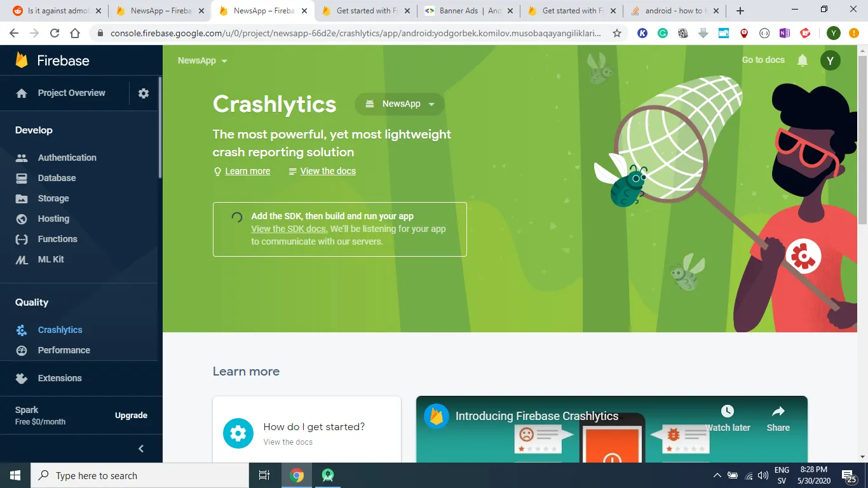
Task: Go to the browser home page
Action: [x=75, y=34]
